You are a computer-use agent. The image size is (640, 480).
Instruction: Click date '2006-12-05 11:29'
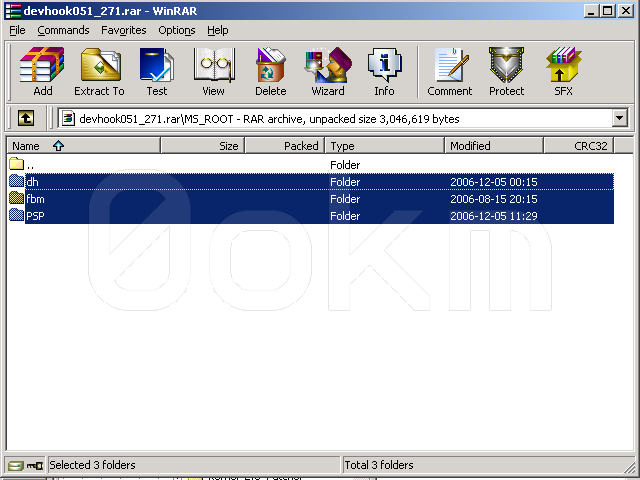(493, 216)
